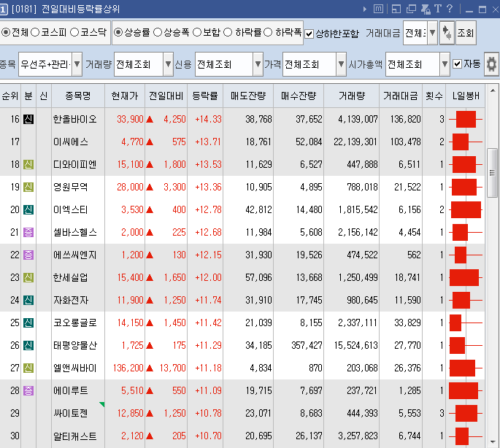Image resolution: width=500 pixels, height=448 pixels.
Task: Select the 상승폭 radio button
Action: click(x=158, y=32)
